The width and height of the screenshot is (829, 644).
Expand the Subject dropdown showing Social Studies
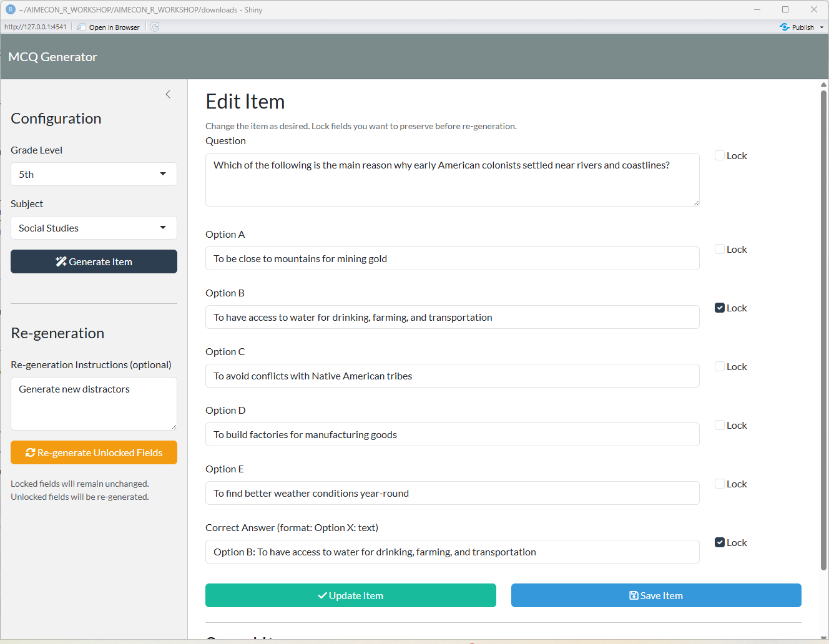(x=94, y=228)
